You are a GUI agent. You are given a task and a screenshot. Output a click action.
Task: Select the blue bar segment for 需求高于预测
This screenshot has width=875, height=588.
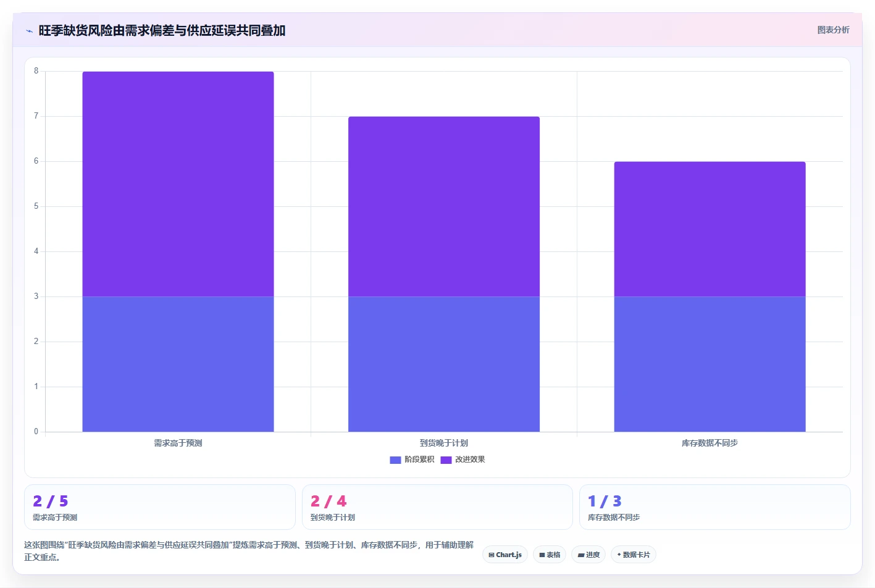pos(178,364)
